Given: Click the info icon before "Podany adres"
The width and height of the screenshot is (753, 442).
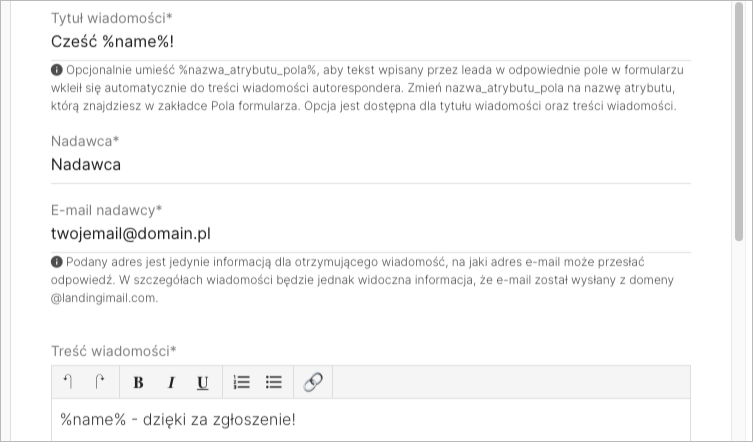Looking at the screenshot, I should coord(57,263).
